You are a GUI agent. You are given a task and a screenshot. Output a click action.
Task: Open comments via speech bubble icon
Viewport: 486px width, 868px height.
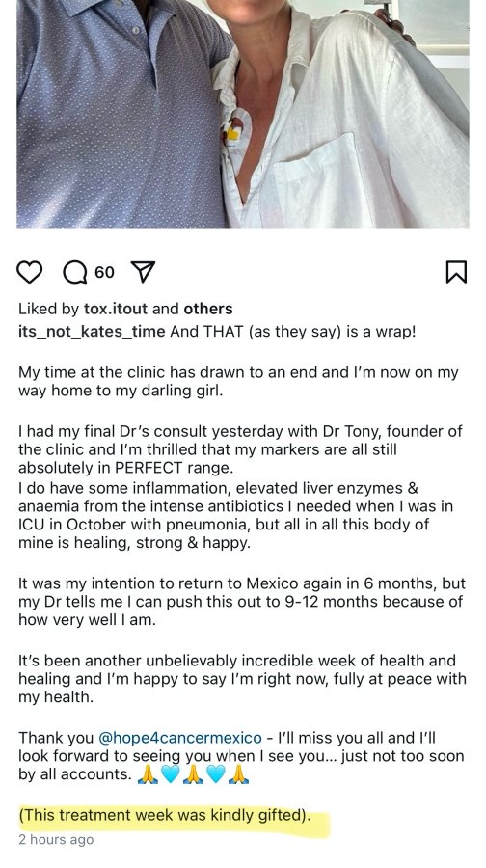pyautogui.click(x=73, y=272)
